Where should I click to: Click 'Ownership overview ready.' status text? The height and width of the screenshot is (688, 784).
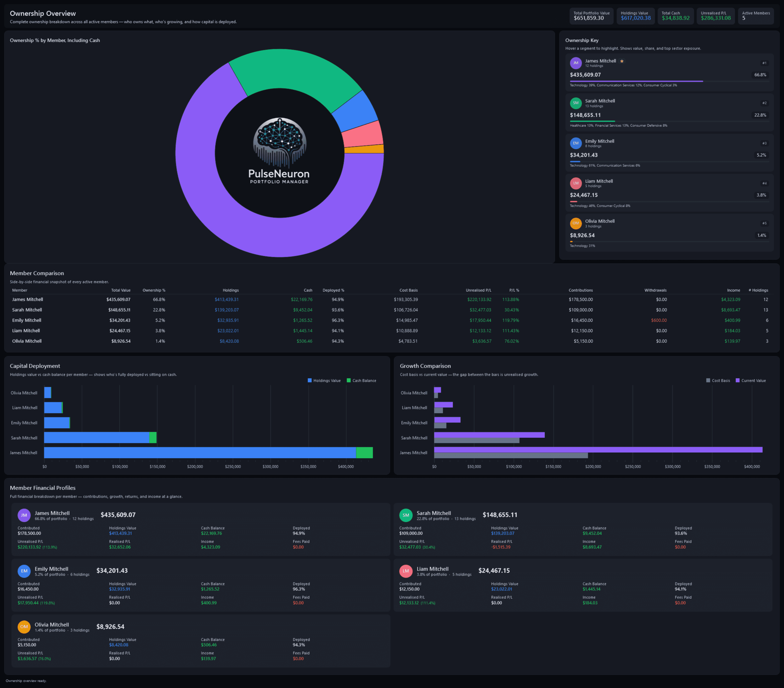26,681
